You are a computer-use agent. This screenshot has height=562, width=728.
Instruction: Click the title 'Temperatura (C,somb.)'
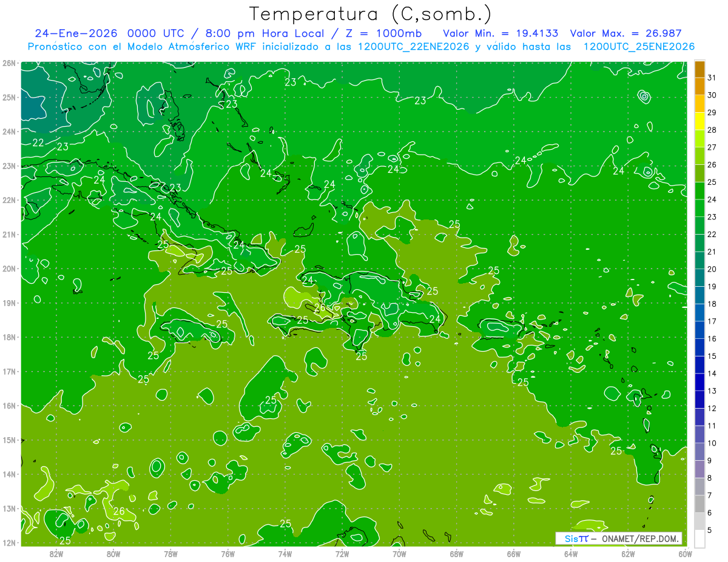coord(370,14)
